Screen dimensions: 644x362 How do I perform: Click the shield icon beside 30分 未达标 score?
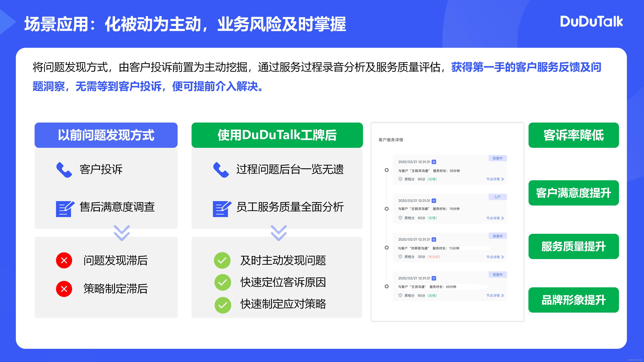coord(400,257)
